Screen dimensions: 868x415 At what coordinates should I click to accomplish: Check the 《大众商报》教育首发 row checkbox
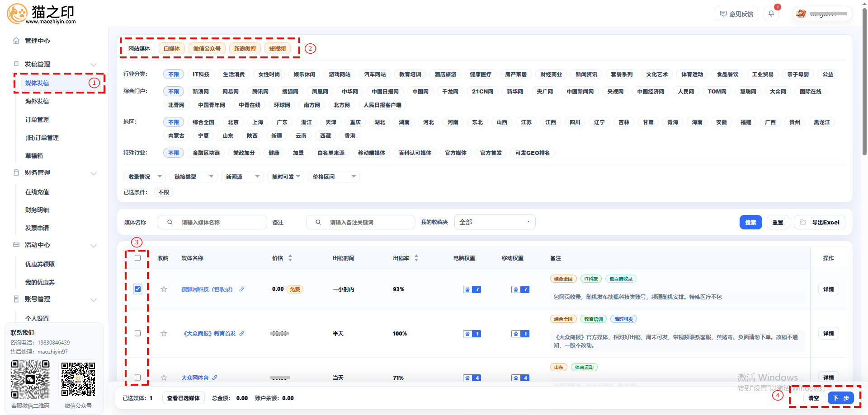click(138, 333)
